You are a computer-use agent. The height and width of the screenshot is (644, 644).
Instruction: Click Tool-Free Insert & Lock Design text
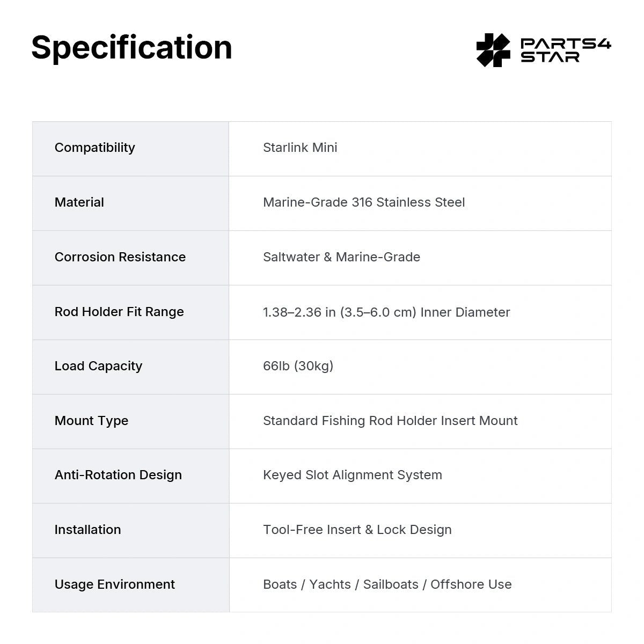[357, 530]
